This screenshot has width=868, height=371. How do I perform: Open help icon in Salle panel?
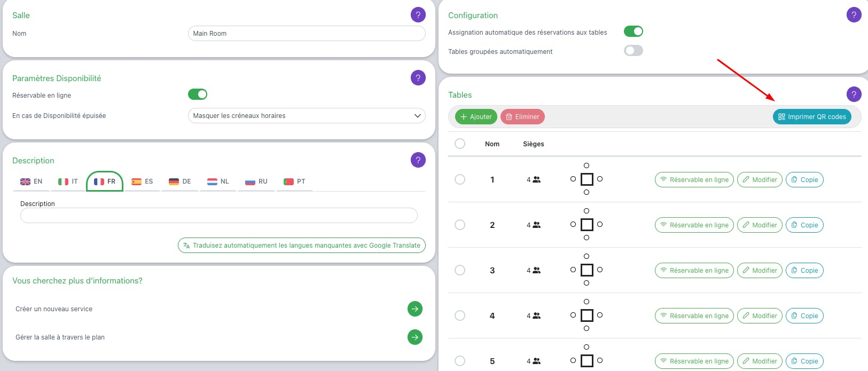[418, 15]
